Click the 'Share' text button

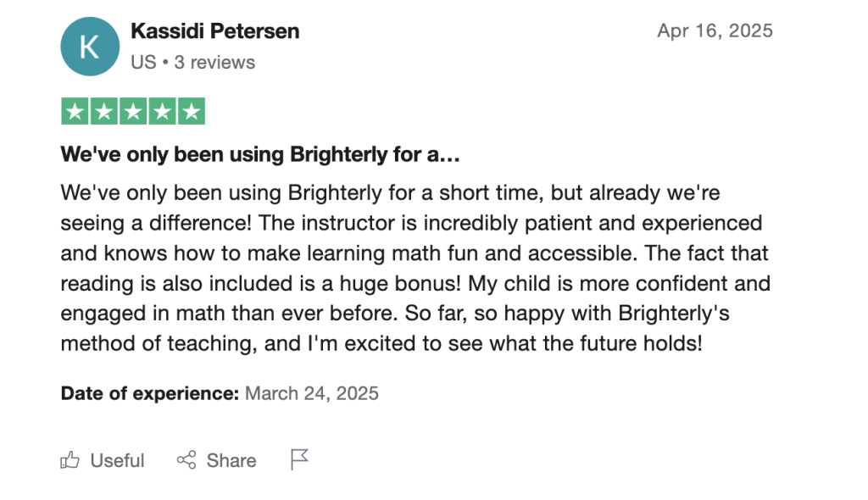click(231, 460)
